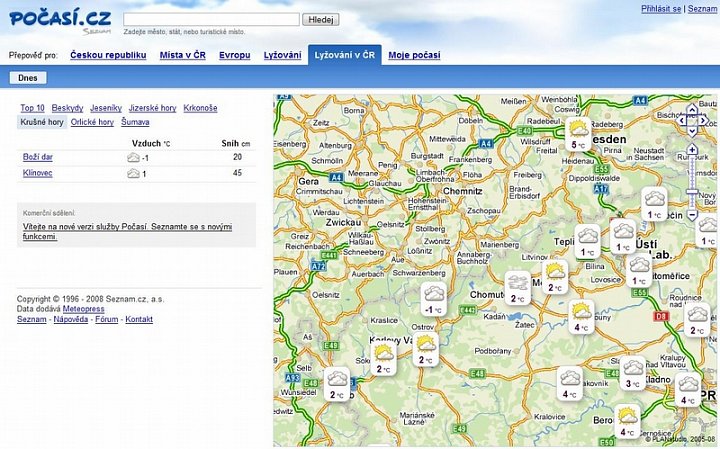720x449 pixels.
Task: Select the Krkonoše mountain region
Action: point(200,108)
